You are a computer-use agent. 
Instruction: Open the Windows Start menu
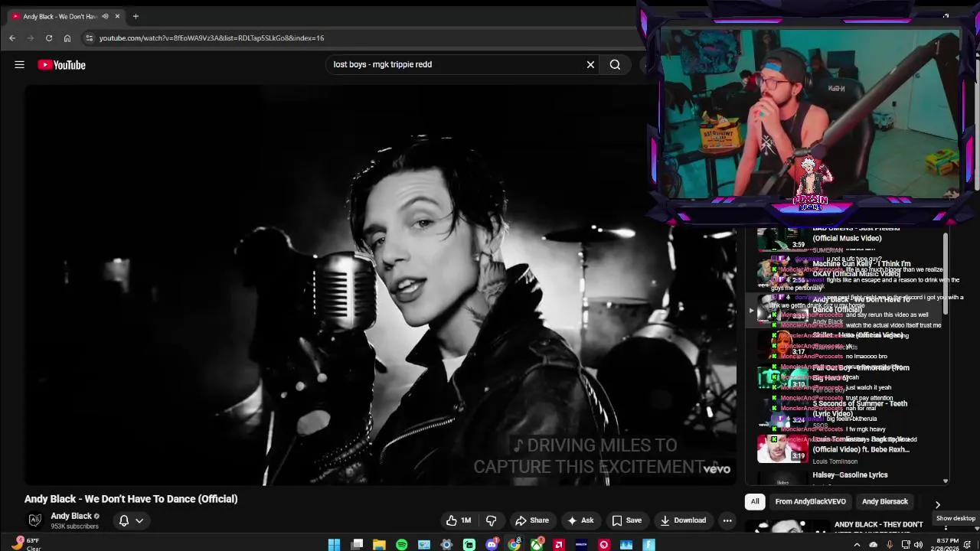tap(334, 545)
